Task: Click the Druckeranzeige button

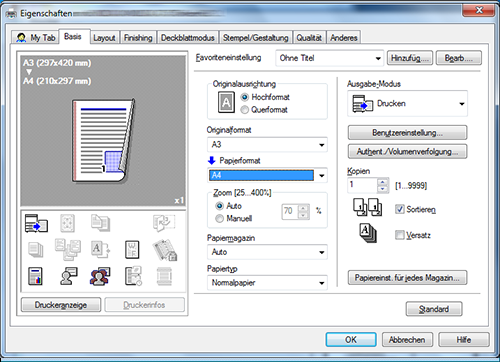Action: (61, 305)
